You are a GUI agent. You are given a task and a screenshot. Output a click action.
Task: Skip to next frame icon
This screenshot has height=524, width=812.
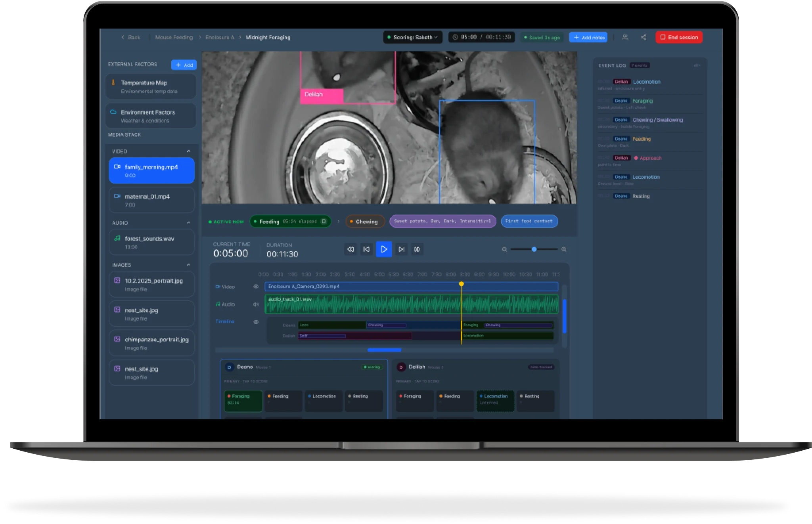(401, 249)
